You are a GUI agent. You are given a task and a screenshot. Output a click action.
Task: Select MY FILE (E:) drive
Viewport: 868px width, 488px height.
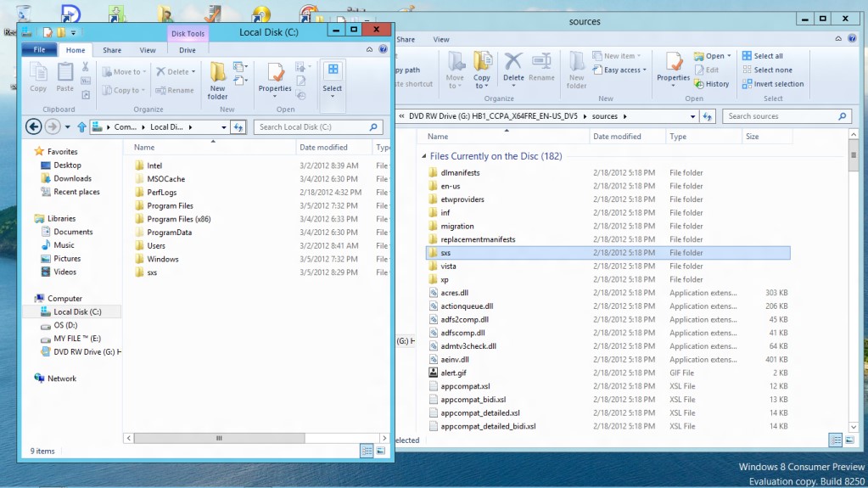(x=77, y=339)
